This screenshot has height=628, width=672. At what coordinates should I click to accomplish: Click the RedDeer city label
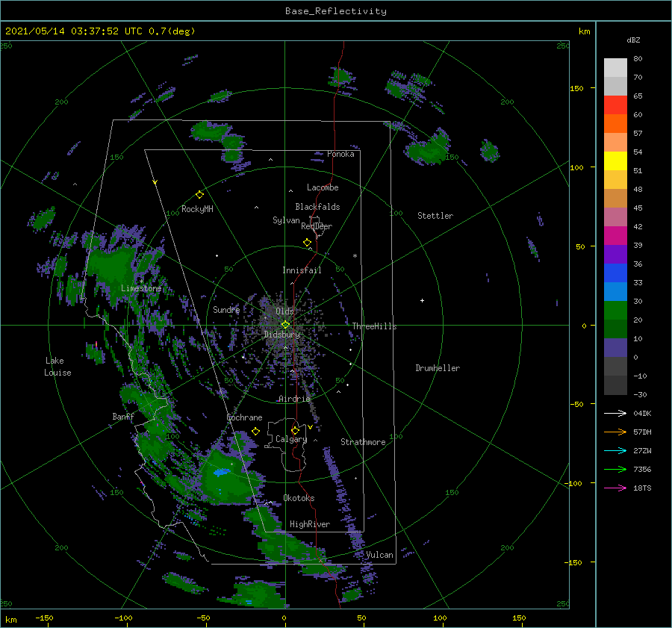(x=317, y=226)
